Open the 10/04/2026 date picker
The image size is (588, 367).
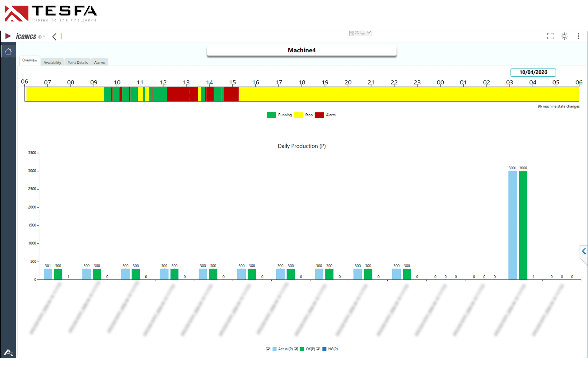coord(533,72)
